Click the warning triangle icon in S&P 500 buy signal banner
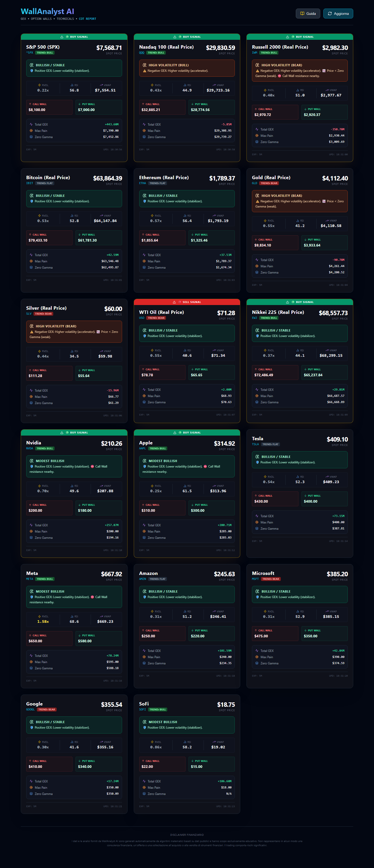 coord(62,37)
